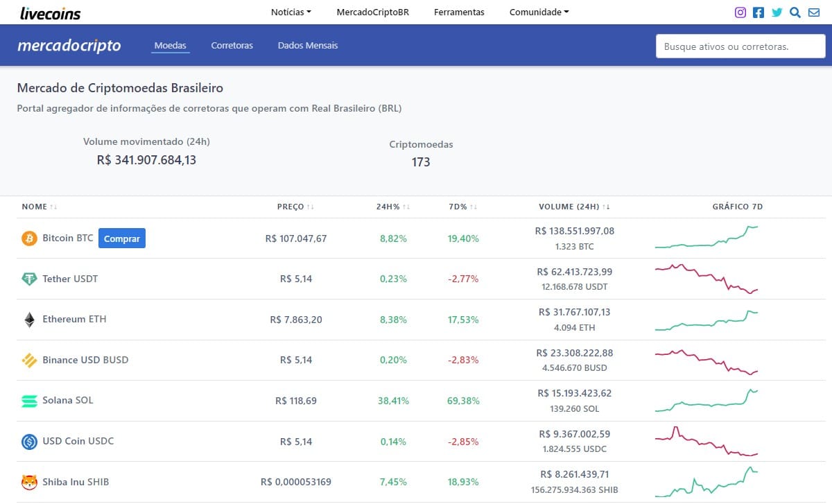Click the mercadocripto brand logo
The image size is (832, 504).
[x=69, y=46]
